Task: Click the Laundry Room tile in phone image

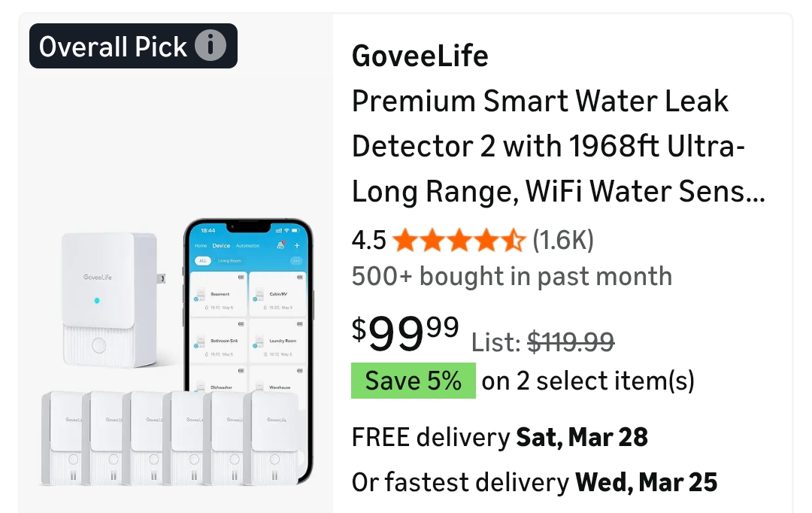Action: [277, 342]
